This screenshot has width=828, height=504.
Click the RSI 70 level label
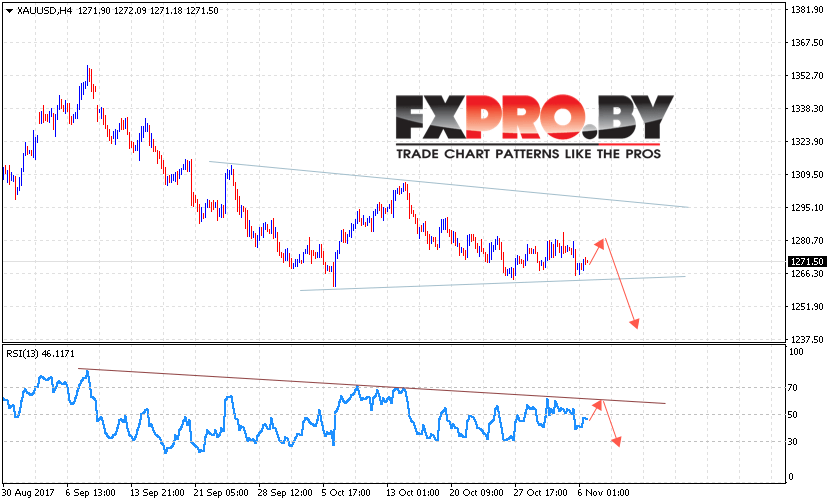[x=792, y=388]
